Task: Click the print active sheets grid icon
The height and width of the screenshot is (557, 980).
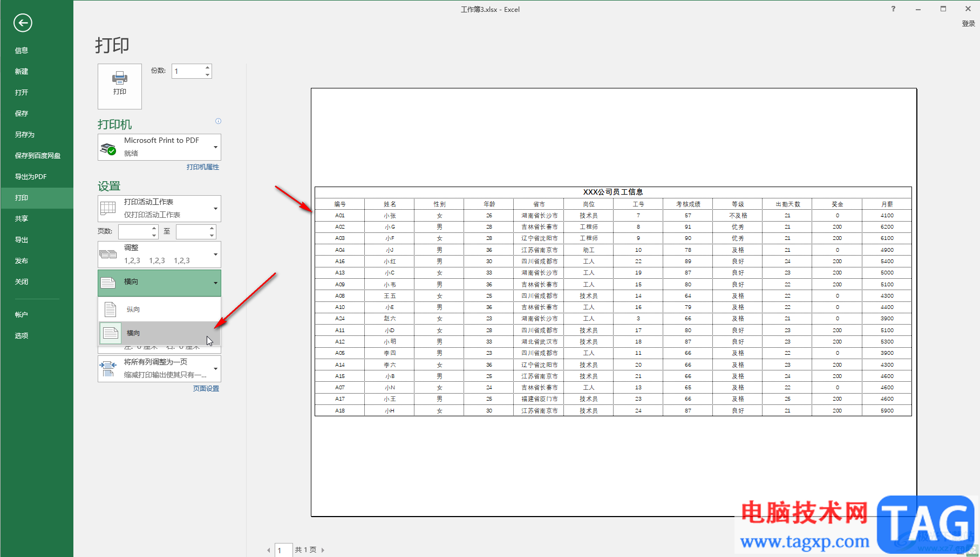Action: [108, 208]
